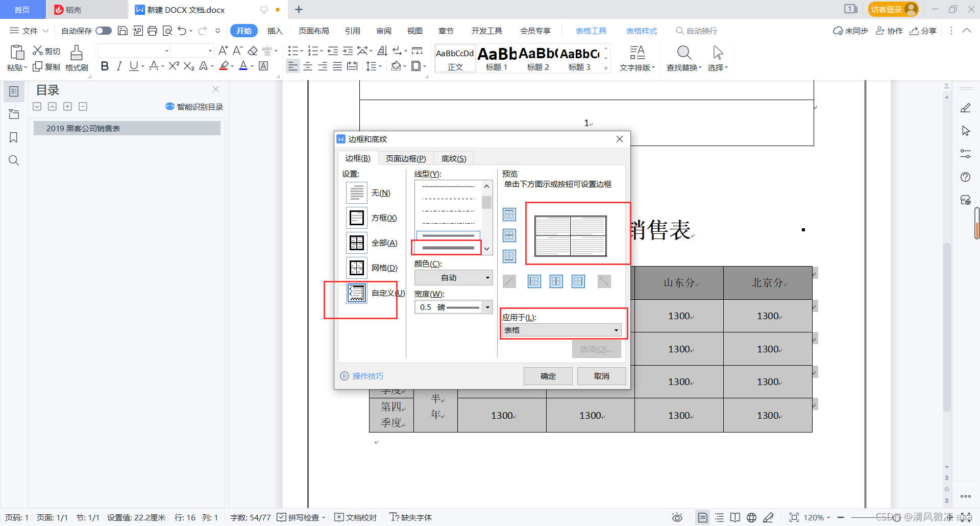Click the 文字排版 text layout icon
The height and width of the screenshot is (526, 980).
[x=637, y=57]
